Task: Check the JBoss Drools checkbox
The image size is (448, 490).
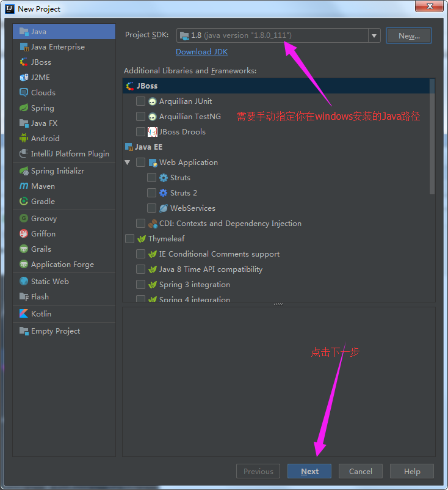Action: pyautogui.click(x=140, y=132)
